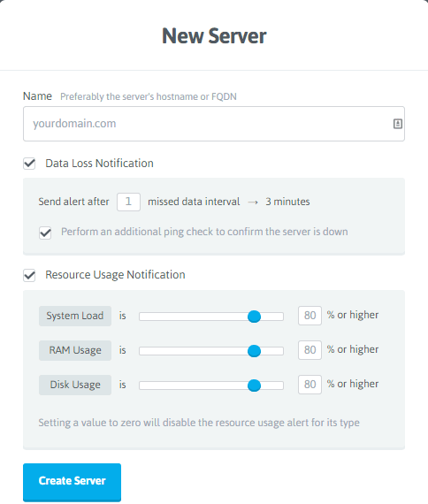The height and width of the screenshot is (504, 428).
Task: Click the Disk Usage slider handle
Action: [x=254, y=385]
